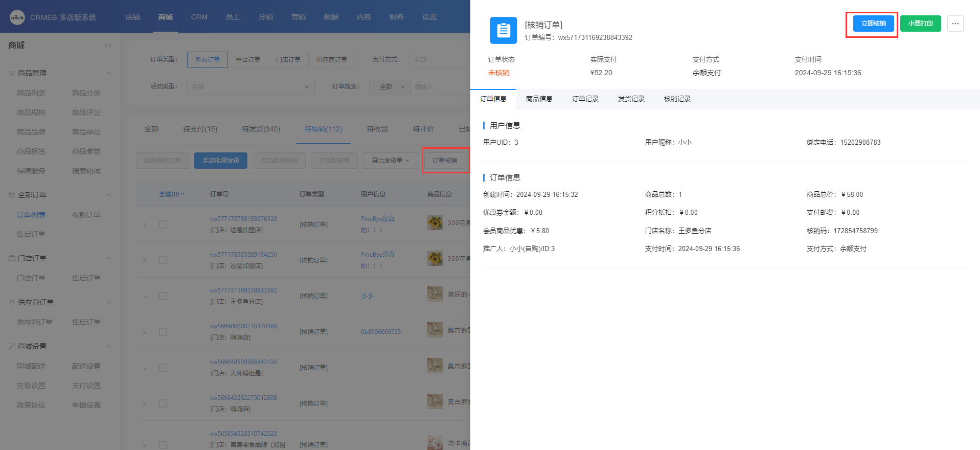
Task: Select checkbox for order wx571731169238843392
Action: [x=163, y=296]
